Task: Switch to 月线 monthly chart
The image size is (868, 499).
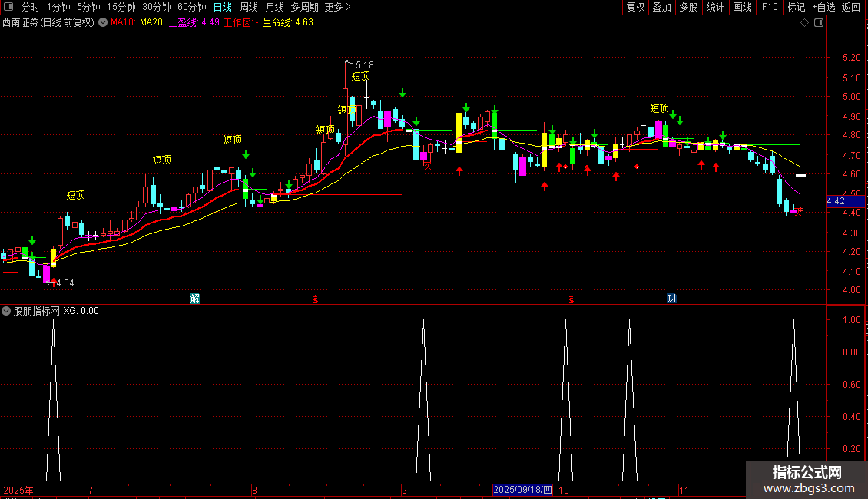Action: click(x=274, y=7)
